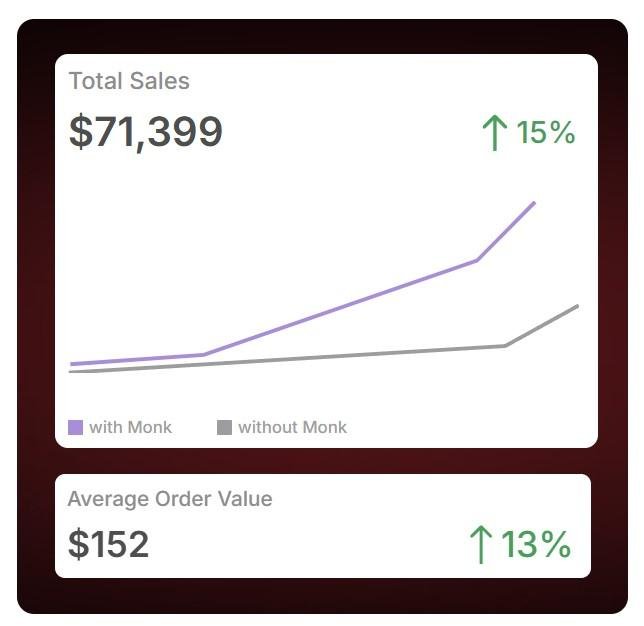Click the gray line's bend point
The image size is (644, 626).
[505, 346]
